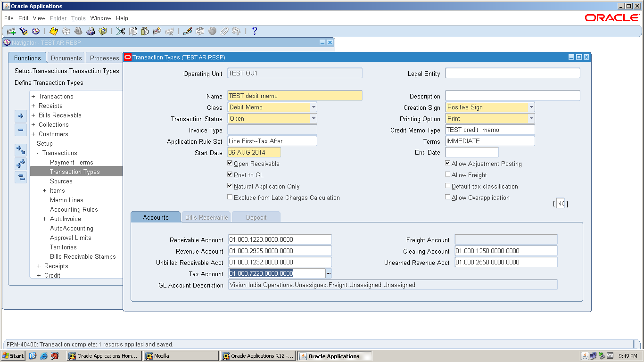Open the File menu
This screenshot has height=362, width=644.
pos(9,18)
